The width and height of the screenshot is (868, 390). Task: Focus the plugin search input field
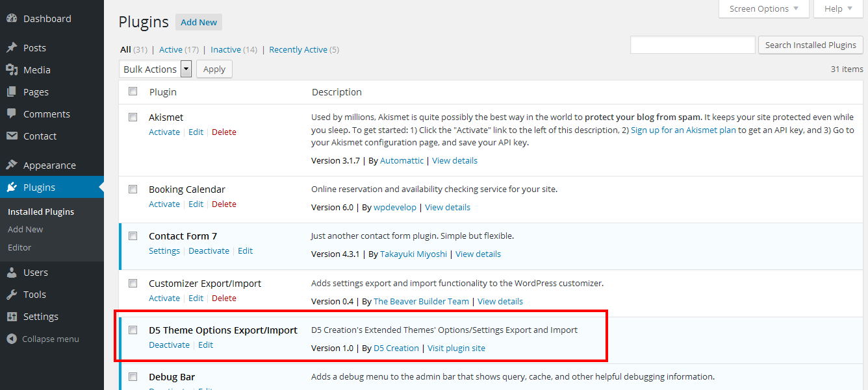click(x=693, y=45)
